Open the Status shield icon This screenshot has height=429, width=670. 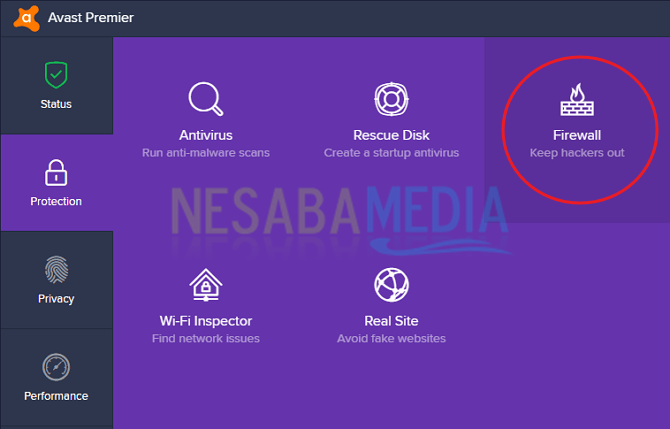coord(56,75)
